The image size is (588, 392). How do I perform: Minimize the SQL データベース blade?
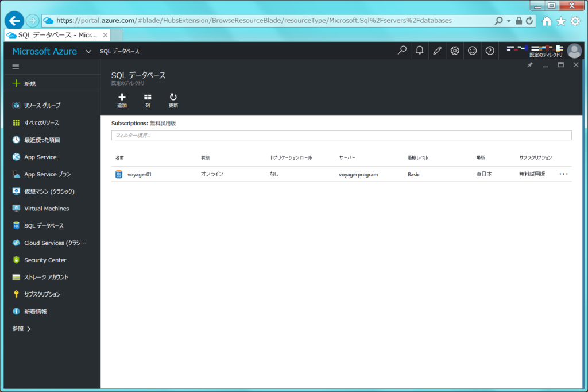(x=546, y=66)
